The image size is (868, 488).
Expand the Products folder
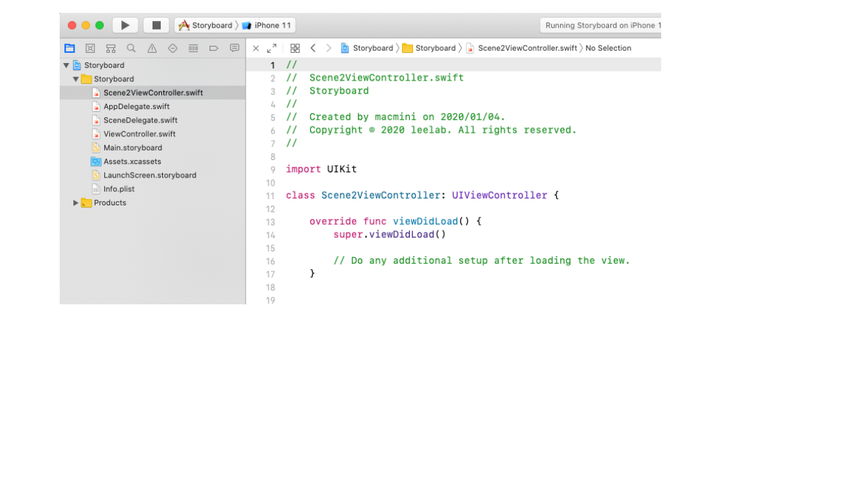[76, 203]
